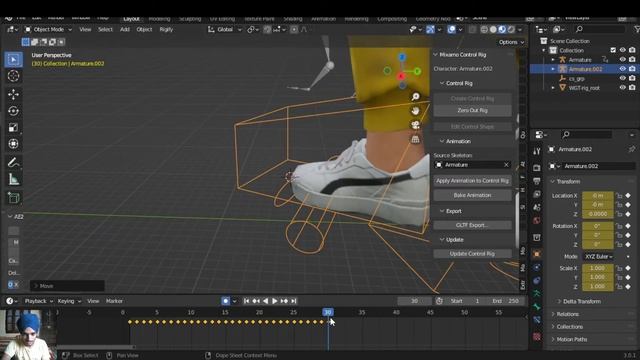Image resolution: width=640 pixels, height=360 pixels.
Task: Click Bake Animation button
Action: (x=472, y=195)
